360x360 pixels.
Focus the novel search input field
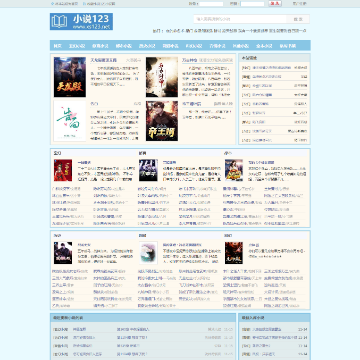[240, 19]
